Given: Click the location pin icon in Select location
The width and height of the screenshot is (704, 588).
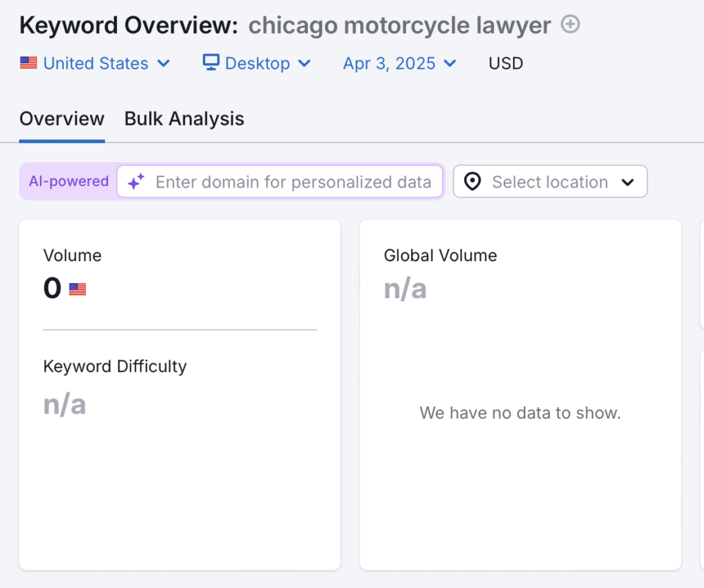Looking at the screenshot, I should (472, 181).
